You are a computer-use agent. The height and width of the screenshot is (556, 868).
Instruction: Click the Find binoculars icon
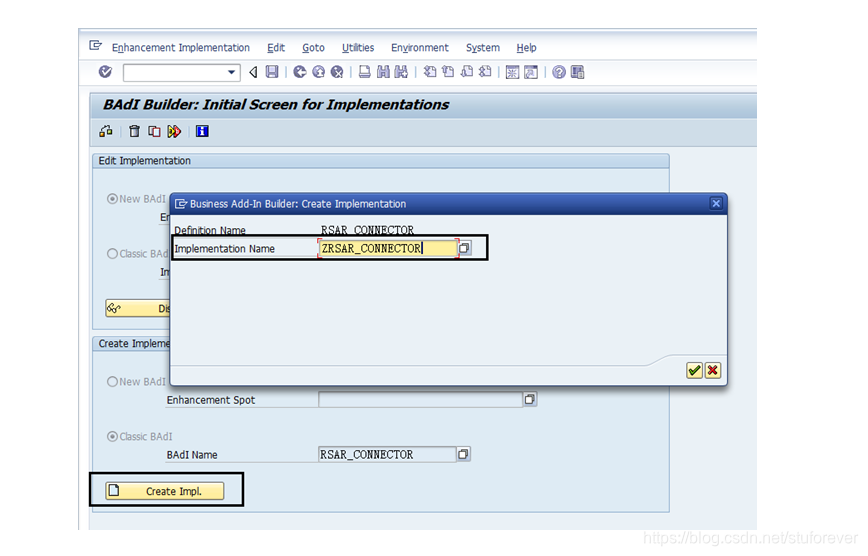[383, 72]
